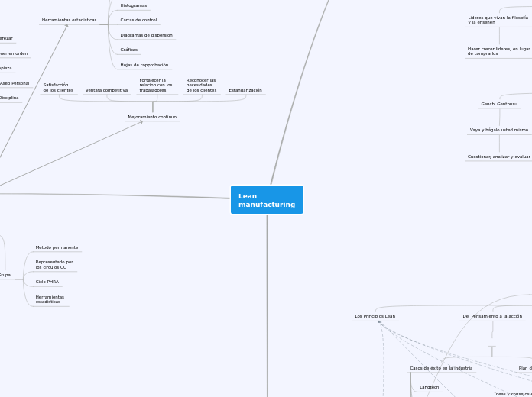Select Lideres que vivan la filosofía node
This screenshot has width=532, height=397.
click(498, 20)
